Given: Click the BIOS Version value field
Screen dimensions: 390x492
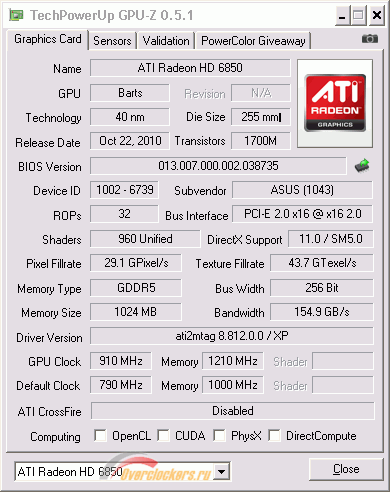Looking at the screenshot, I should click(x=218, y=166).
